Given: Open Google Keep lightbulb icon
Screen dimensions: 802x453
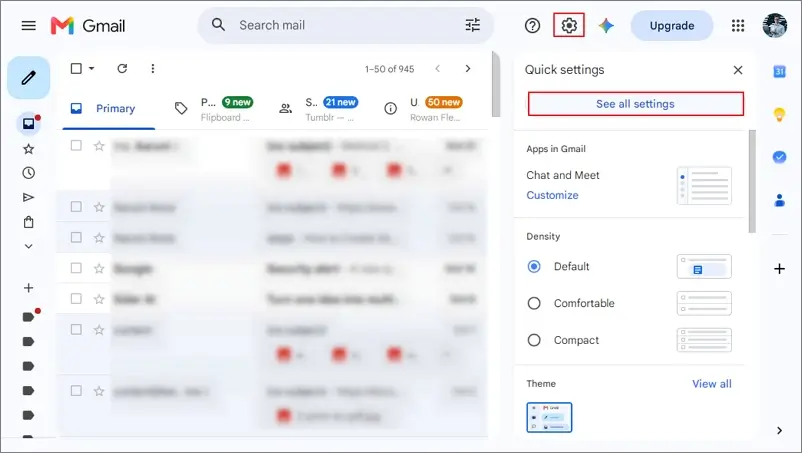Looking at the screenshot, I should pyautogui.click(x=779, y=115).
